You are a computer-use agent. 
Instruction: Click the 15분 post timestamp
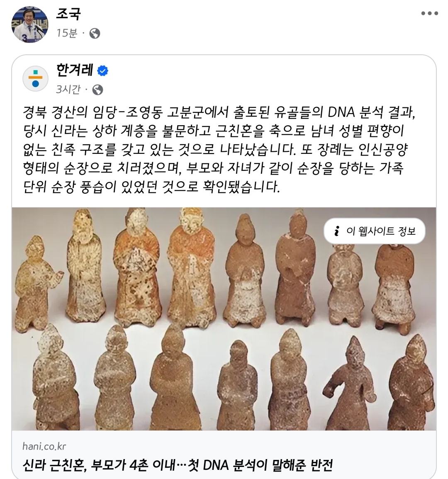point(67,33)
